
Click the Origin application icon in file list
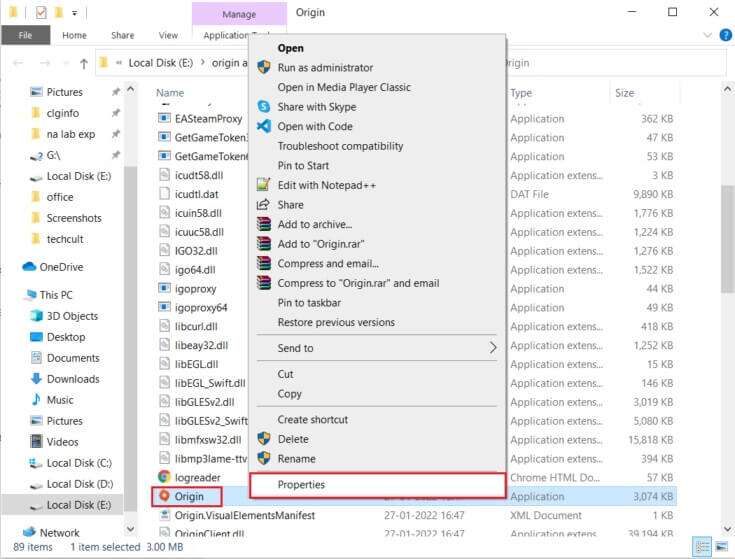[164, 496]
